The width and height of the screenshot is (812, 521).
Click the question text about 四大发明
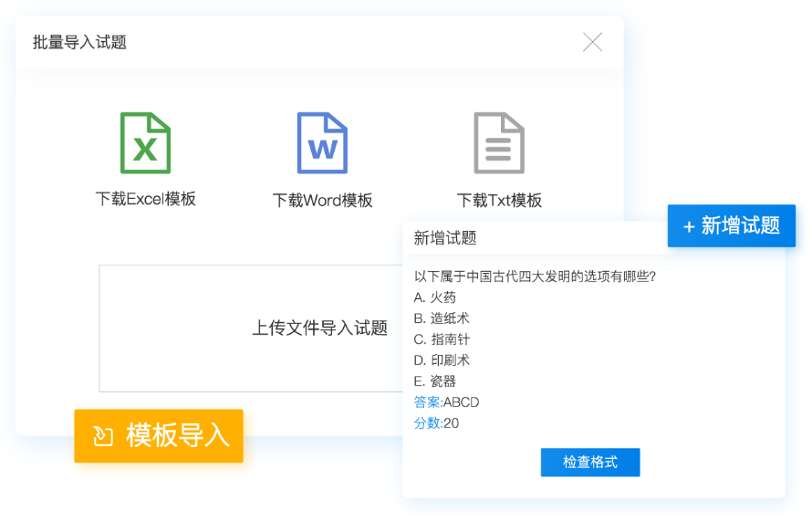point(536,276)
